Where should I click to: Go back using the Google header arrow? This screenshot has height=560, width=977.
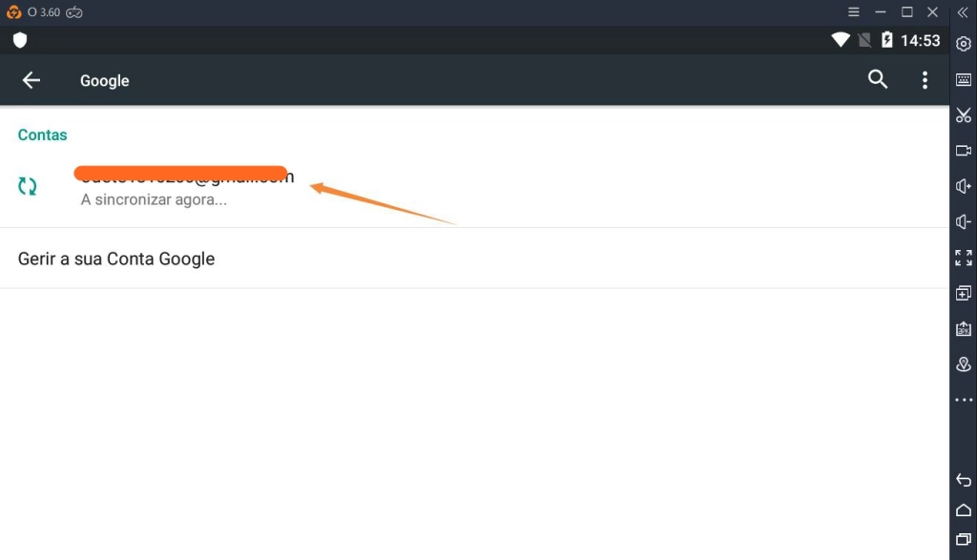coord(31,80)
